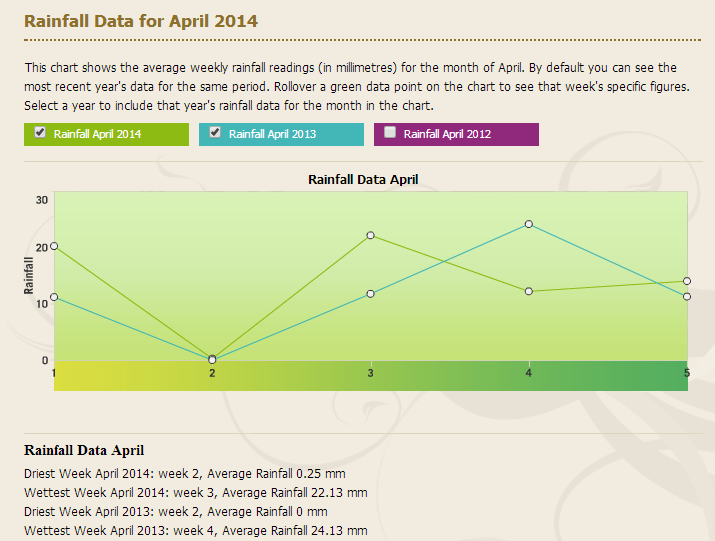The width and height of the screenshot is (715, 541).
Task: Click the 2013 week 5 teal data point
Action: coord(687,297)
